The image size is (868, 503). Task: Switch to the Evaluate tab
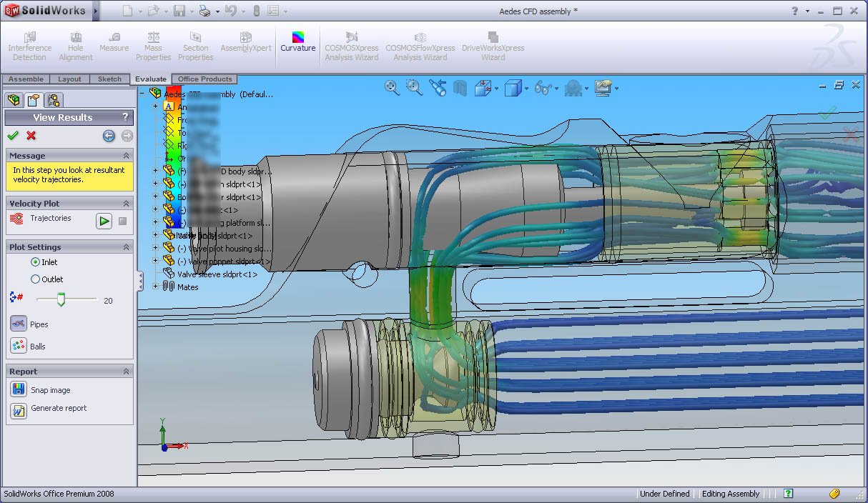150,79
